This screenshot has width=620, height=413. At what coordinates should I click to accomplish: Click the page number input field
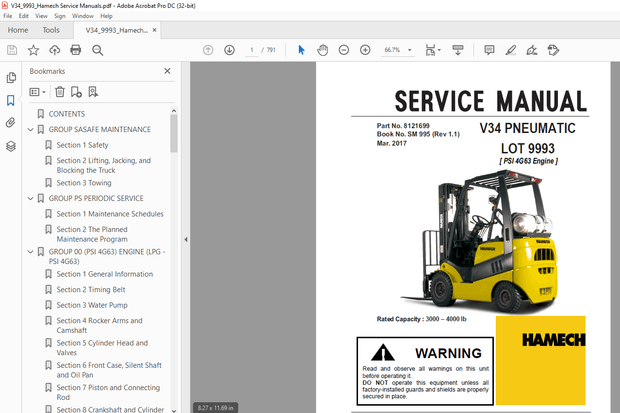251,50
